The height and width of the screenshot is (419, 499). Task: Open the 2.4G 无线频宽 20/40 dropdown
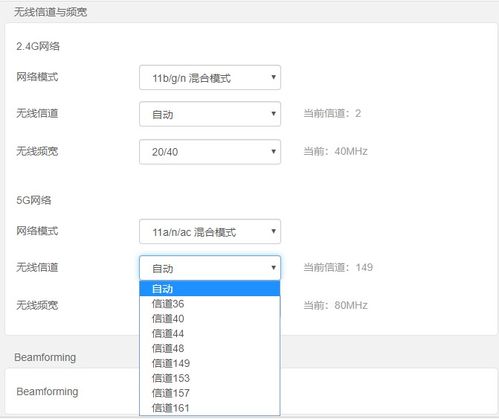[x=210, y=152]
